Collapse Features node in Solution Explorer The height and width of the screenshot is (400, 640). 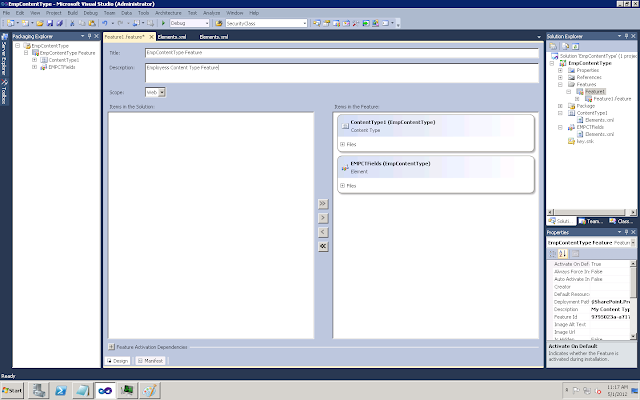pos(560,84)
